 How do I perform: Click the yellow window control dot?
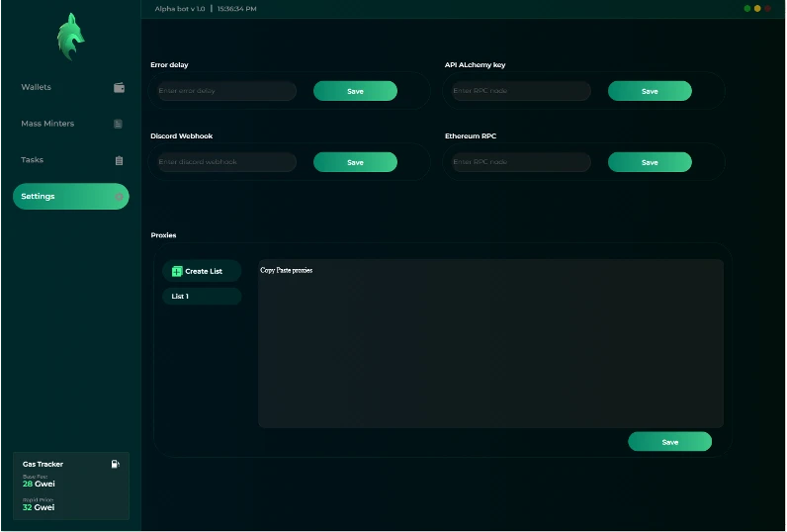point(757,9)
